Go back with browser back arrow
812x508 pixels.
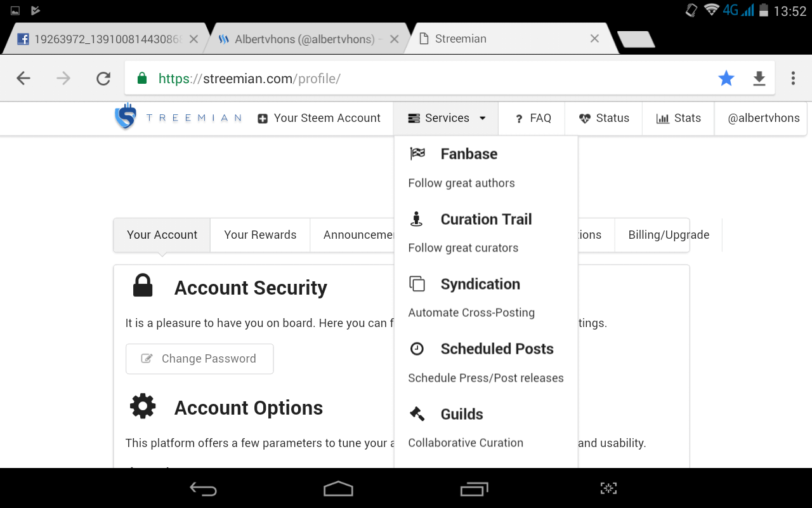coord(23,78)
